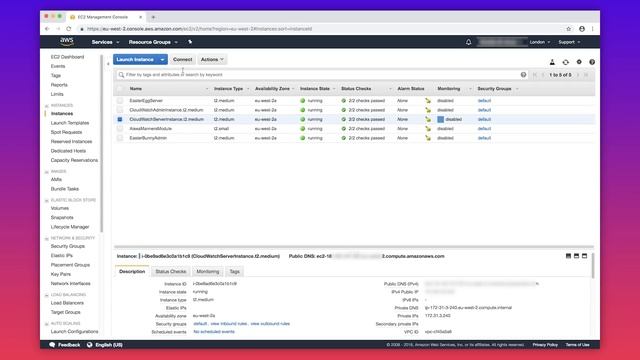Image resolution: width=640 pixels, height=360 pixels.
Task: Open table settings gear icon
Action: [x=579, y=62]
